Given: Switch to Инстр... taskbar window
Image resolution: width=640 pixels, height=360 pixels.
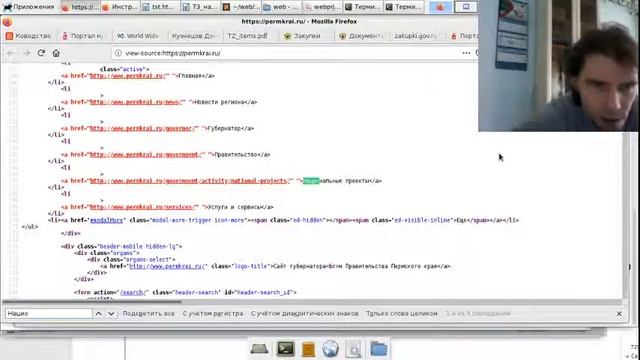Looking at the screenshot, I should pyautogui.click(x=120, y=7).
